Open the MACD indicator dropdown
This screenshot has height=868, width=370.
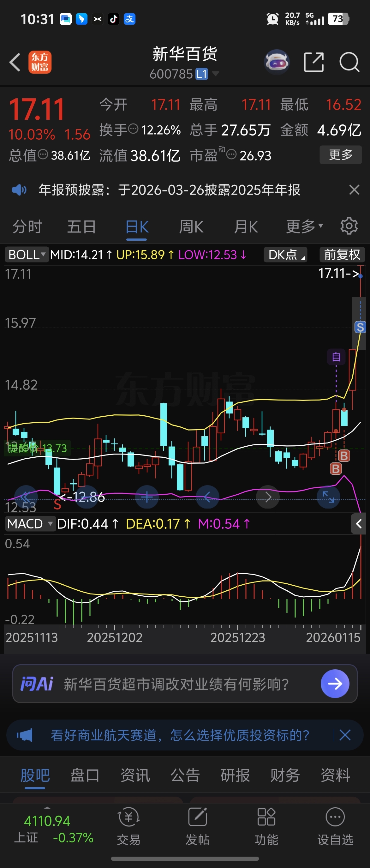click(x=30, y=524)
